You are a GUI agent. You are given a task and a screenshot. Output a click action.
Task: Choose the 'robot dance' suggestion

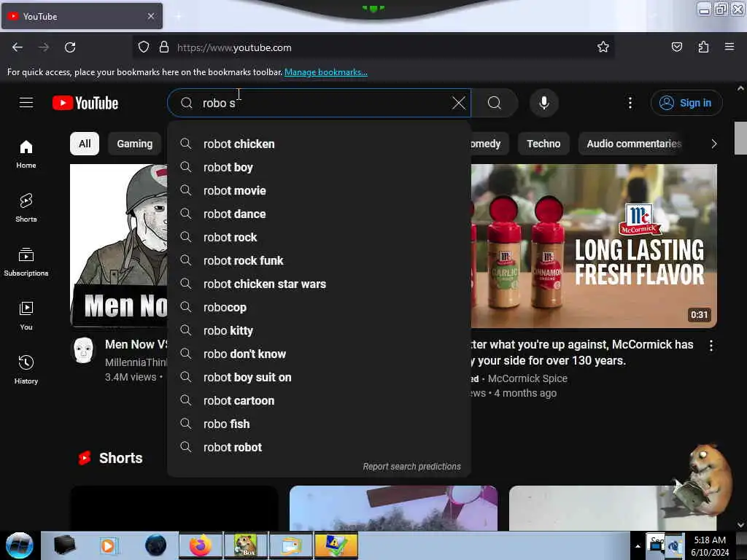(320, 214)
